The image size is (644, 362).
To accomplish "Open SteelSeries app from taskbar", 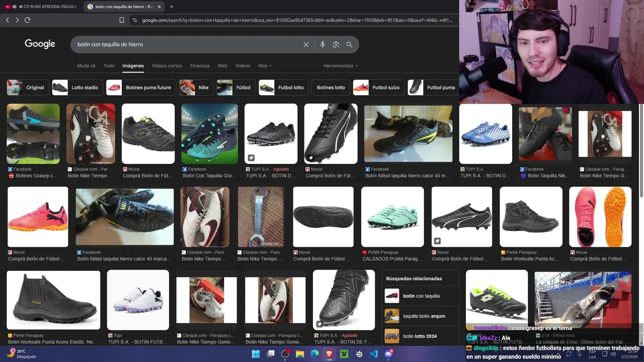I will [359, 354].
